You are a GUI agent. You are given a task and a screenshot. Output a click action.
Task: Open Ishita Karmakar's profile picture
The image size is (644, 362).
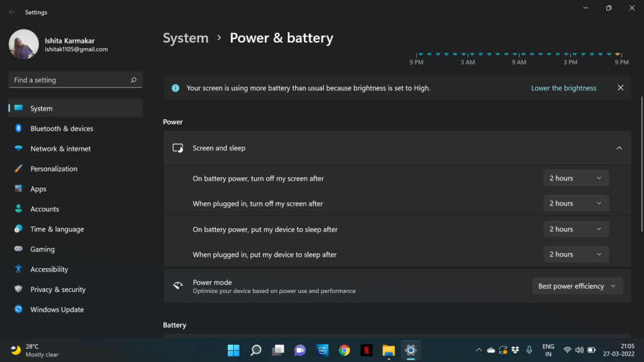[24, 44]
